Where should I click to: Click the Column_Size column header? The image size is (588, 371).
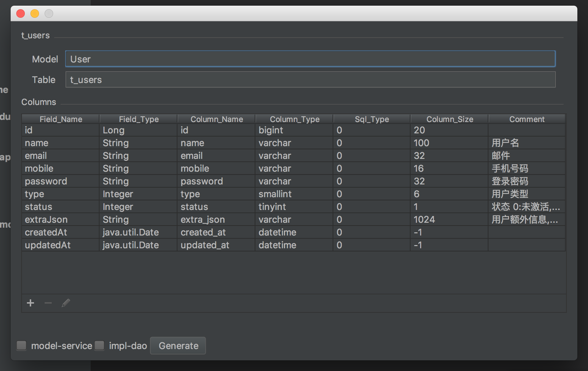tap(450, 119)
